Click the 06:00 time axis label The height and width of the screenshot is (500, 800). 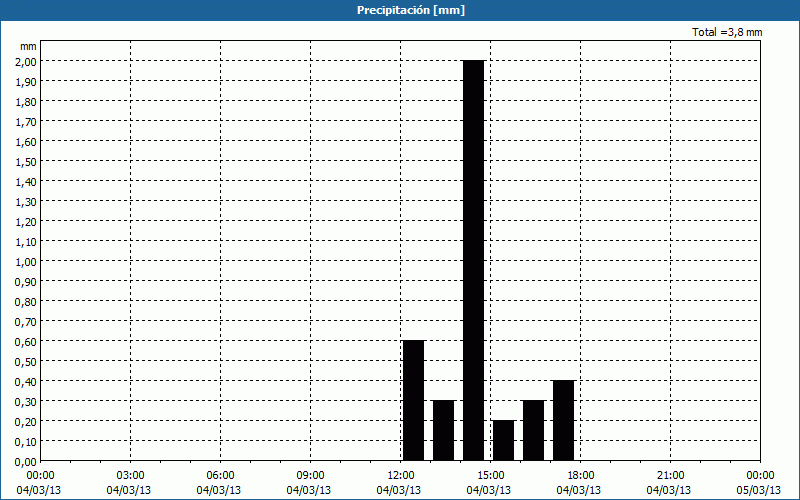pyautogui.click(x=220, y=476)
